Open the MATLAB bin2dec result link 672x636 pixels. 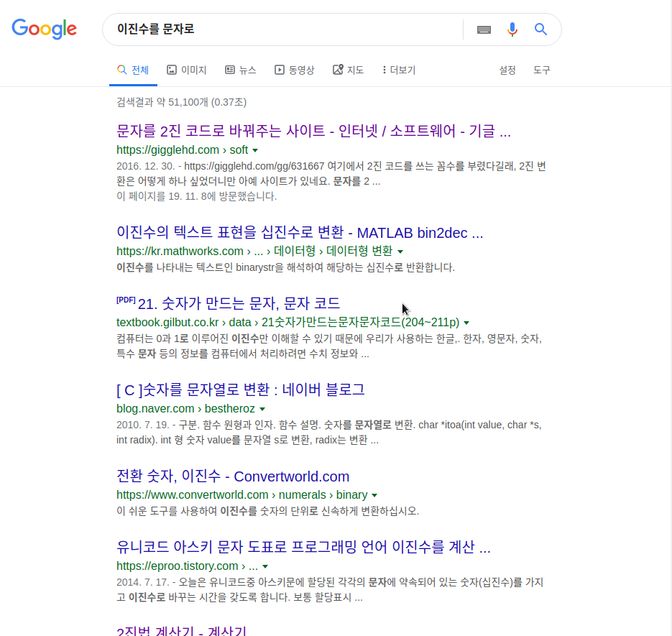[300, 232]
